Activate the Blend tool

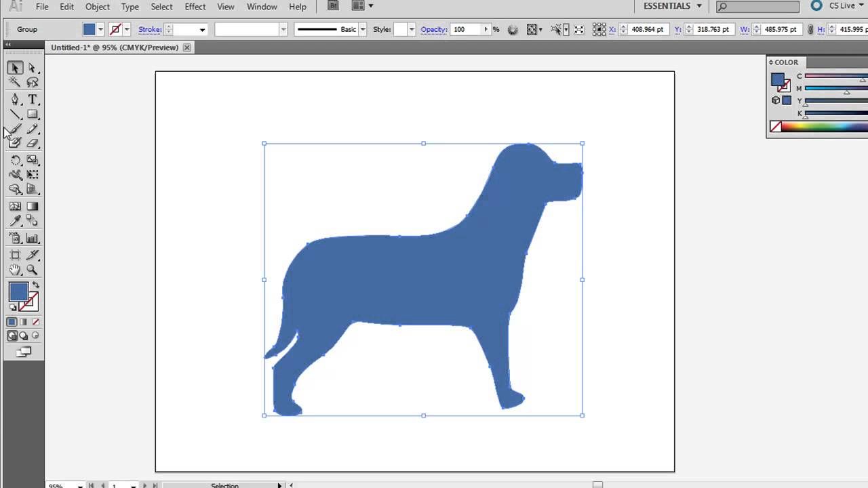tap(33, 220)
